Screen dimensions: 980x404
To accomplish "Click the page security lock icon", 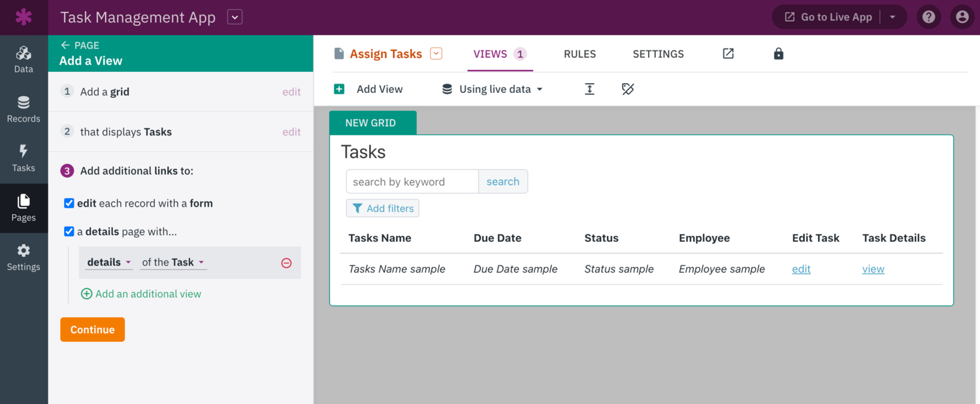I will (778, 54).
